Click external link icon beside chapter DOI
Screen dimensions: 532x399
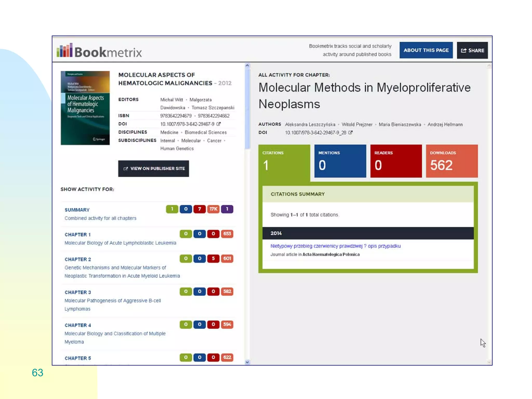(350, 132)
